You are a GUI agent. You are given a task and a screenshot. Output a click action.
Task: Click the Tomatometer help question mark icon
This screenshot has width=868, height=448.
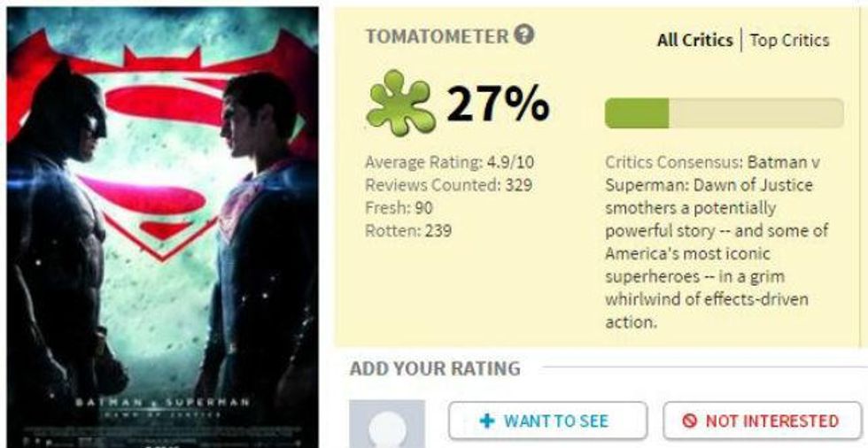pyautogui.click(x=523, y=35)
